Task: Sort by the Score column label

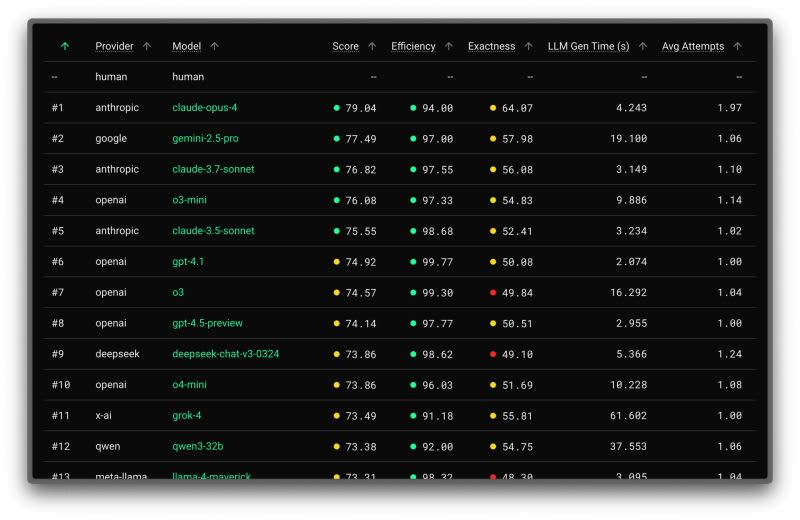Action: click(345, 46)
